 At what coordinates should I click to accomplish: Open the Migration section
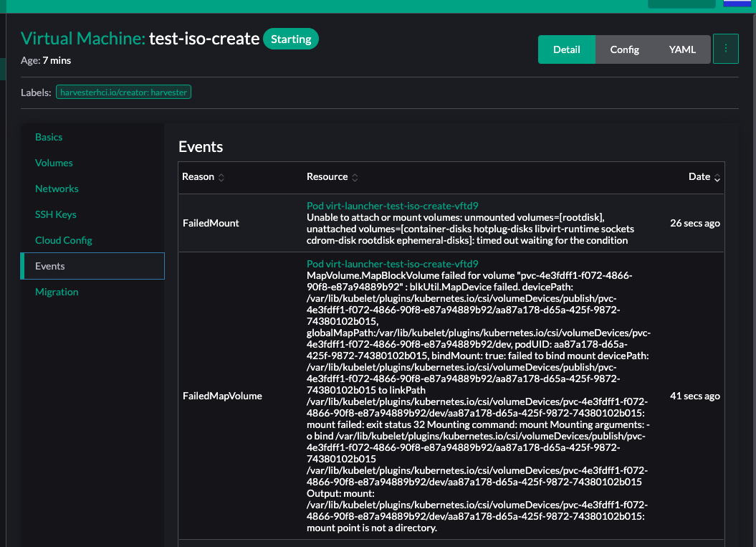(x=57, y=292)
